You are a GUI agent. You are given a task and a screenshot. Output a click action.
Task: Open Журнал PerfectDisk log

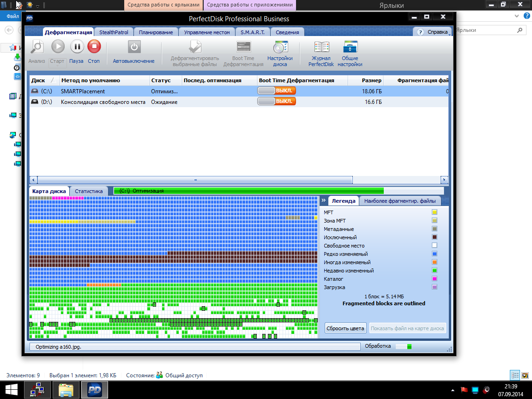pyautogui.click(x=321, y=47)
